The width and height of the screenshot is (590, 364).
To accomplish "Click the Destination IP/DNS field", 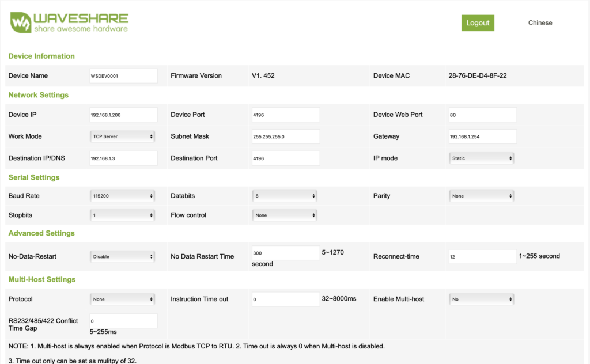I will pyautogui.click(x=123, y=158).
